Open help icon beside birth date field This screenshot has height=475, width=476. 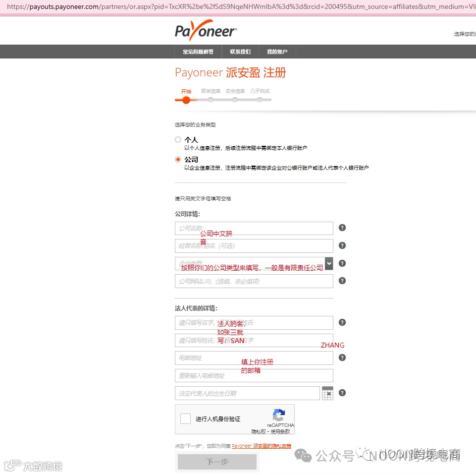point(342,393)
